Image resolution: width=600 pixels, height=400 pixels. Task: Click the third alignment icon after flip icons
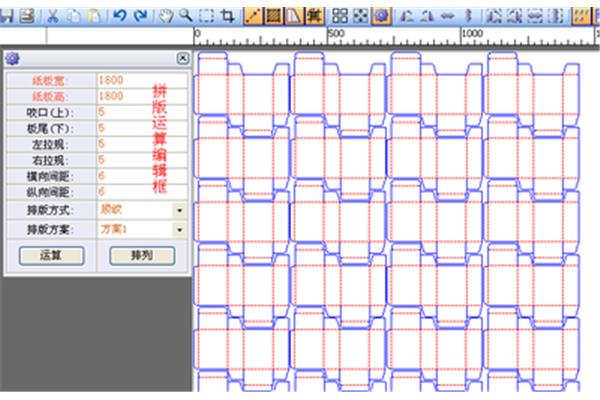click(x=535, y=16)
